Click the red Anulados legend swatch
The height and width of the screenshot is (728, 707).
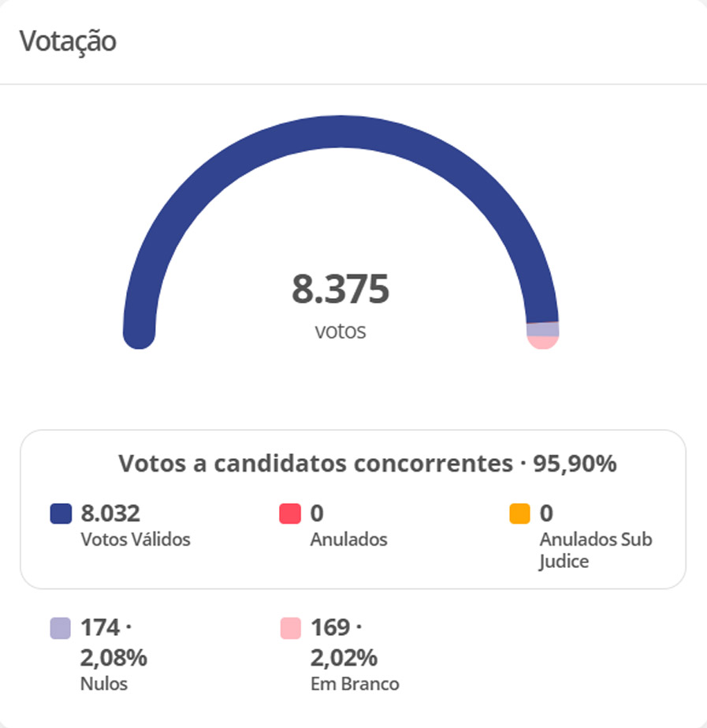290,514
